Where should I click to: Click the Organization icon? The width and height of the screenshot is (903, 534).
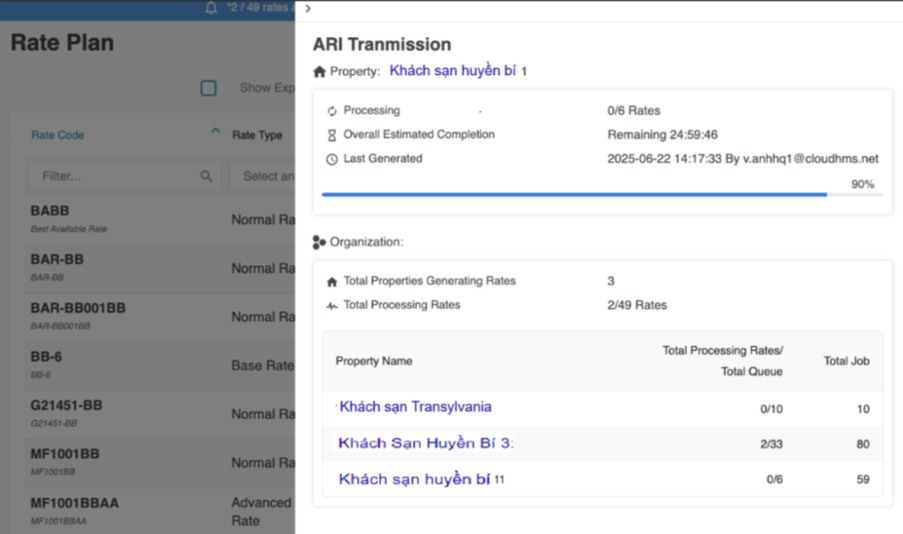pos(319,242)
